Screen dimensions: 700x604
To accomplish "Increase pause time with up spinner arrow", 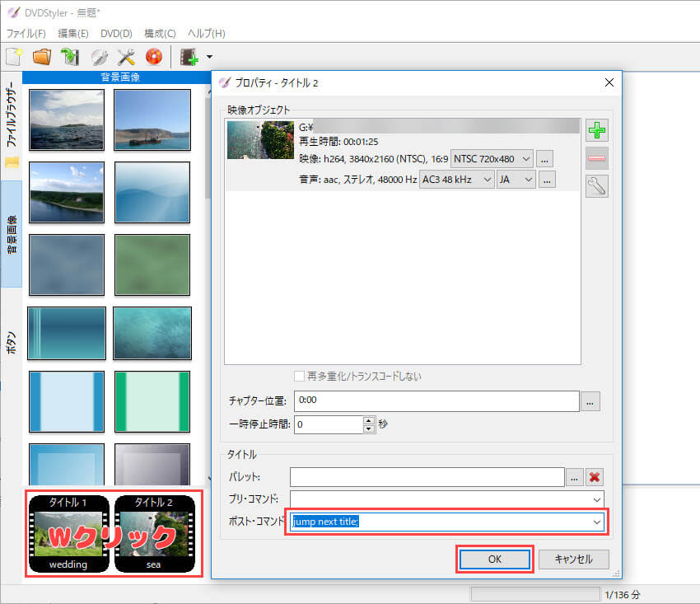I will (368, 420).
